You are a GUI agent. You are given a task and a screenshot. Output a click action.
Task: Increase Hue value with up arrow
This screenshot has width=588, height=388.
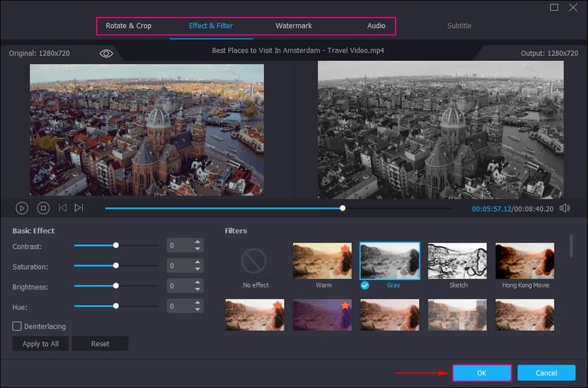pos(197,301)
